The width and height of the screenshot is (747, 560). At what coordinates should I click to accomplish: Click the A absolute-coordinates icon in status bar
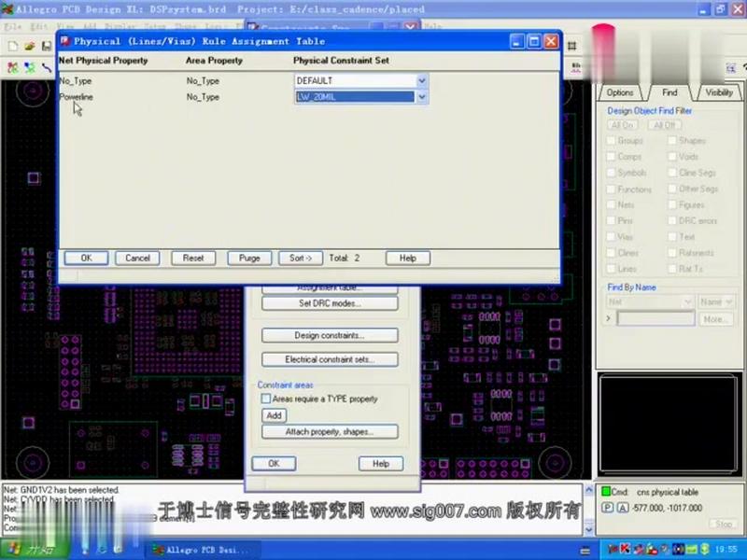tap(622, 507)
